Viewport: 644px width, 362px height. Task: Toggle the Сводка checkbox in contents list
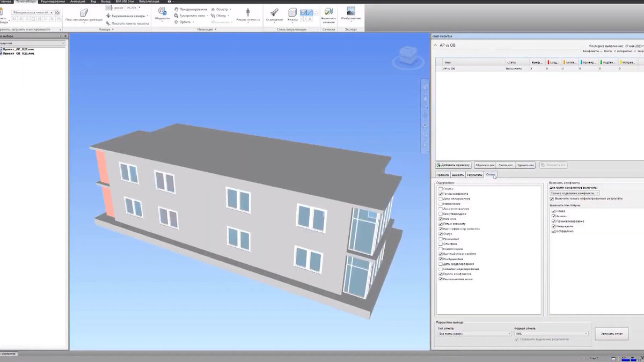click(441, 189)
